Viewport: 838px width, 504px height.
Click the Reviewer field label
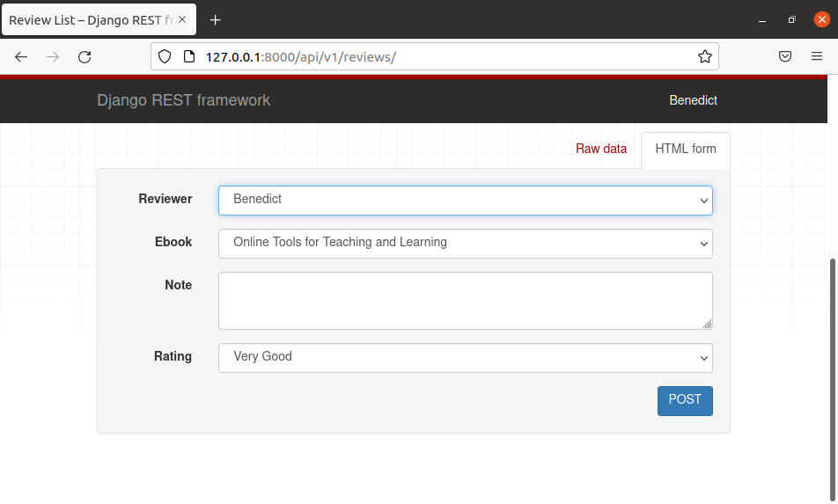[x=165, y=199]
